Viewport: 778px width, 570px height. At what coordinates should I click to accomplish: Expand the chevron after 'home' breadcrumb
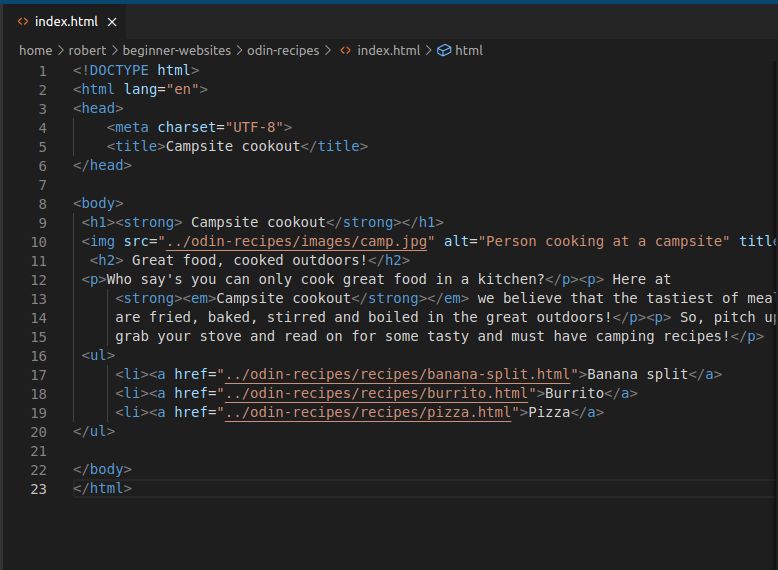61,51
